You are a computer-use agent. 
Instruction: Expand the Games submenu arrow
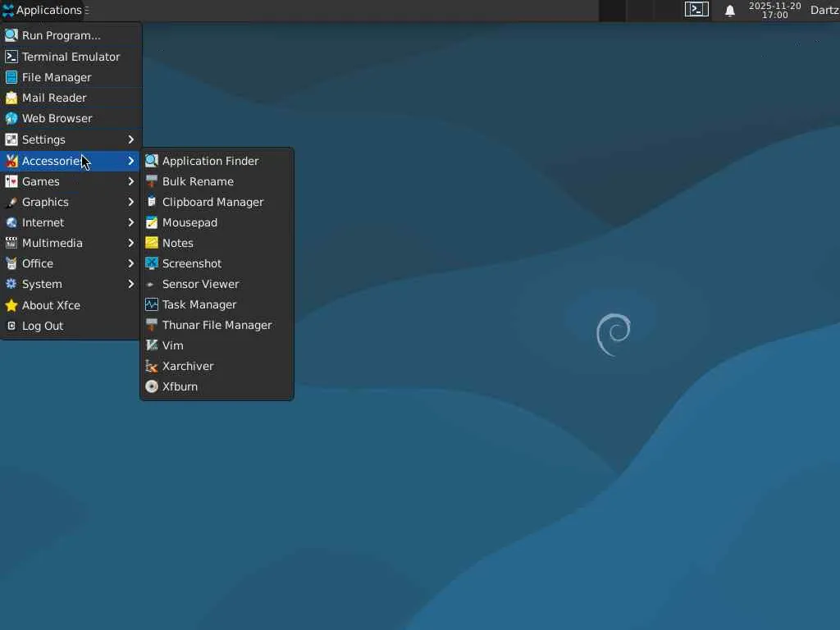pyautogui.click(x=130, y=181)
